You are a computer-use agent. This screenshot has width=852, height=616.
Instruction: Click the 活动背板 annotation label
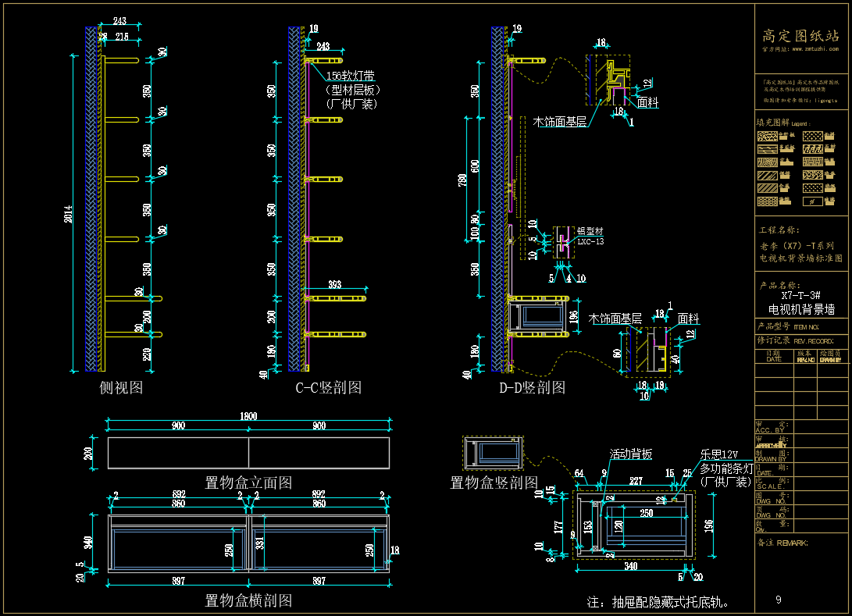pos(631,454)
